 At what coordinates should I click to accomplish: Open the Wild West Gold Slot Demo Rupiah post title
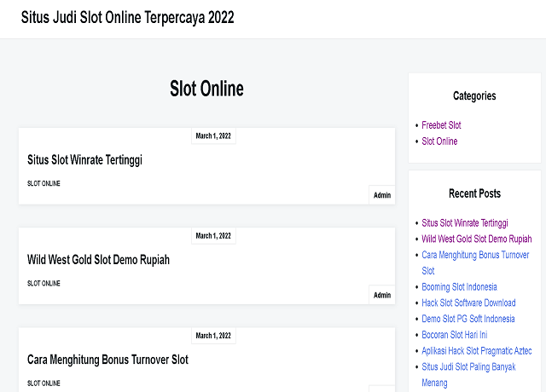click(x=98, y=259)
